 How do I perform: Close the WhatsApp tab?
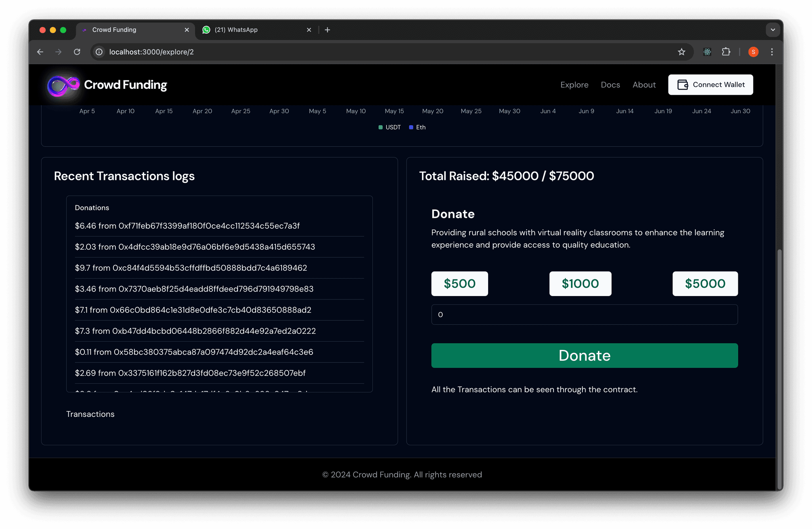309,30
